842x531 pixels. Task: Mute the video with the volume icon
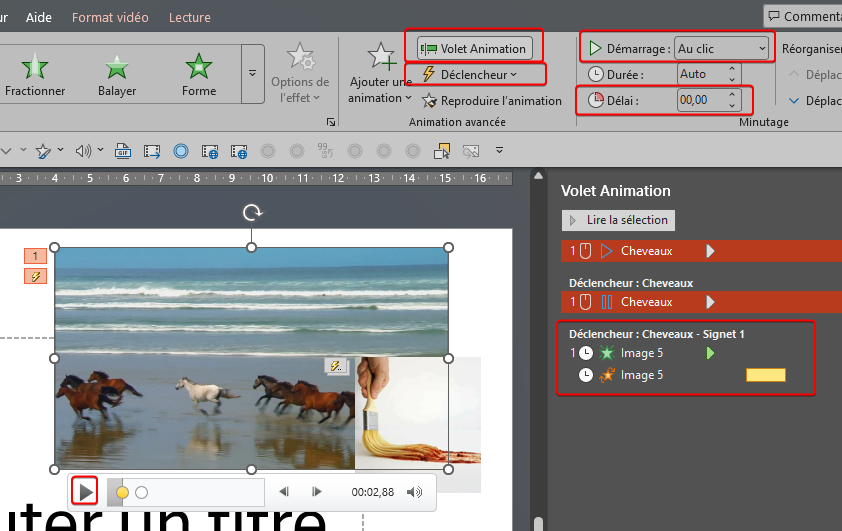click(x=414, y=492)
